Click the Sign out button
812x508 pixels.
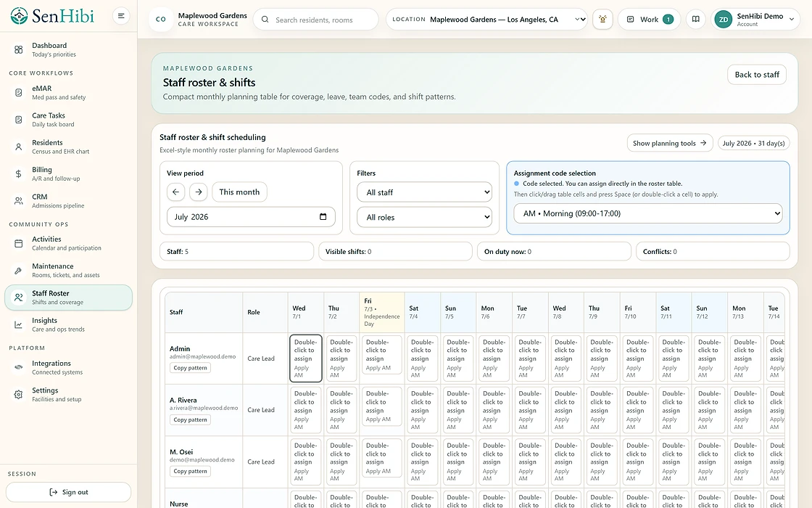[x=68, y=492]
